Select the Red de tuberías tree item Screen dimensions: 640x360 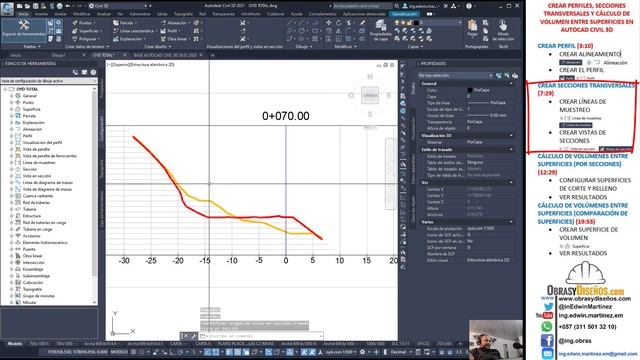coord(36,202)
